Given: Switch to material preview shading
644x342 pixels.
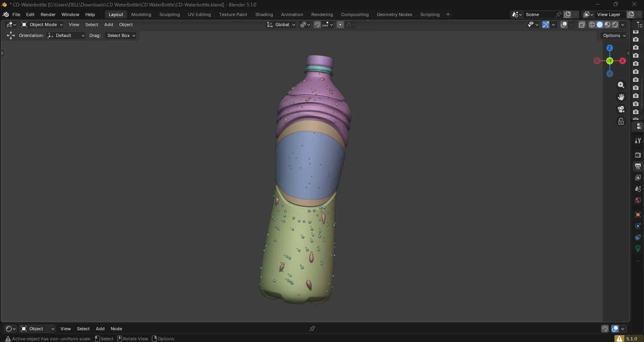Looking at the screenshot, I should coord(607,25).
